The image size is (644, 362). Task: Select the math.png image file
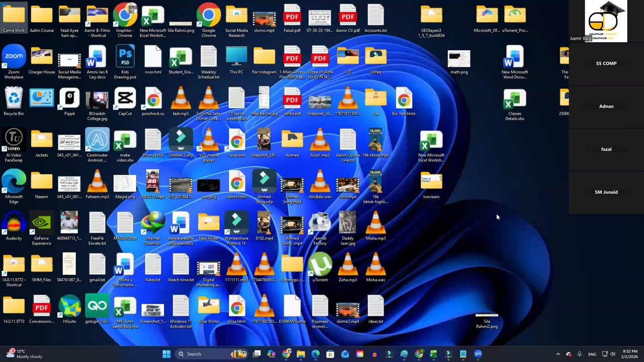click(459, 62)
